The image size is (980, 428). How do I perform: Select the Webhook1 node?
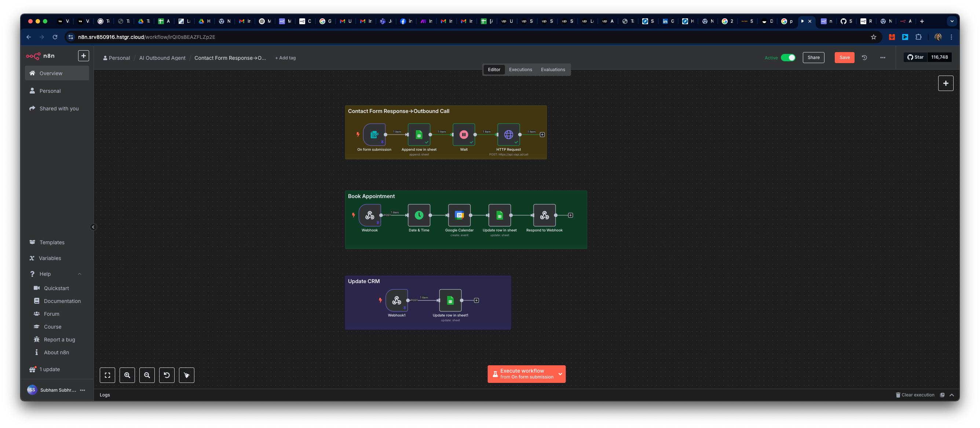(396, 300)
